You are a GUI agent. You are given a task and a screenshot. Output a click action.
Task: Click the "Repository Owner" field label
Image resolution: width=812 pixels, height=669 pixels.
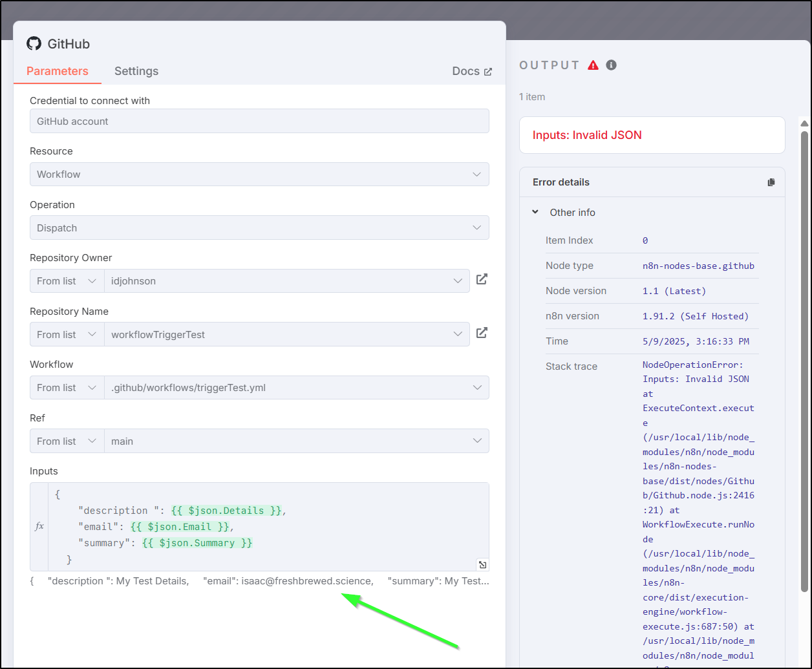click(71, 258)
